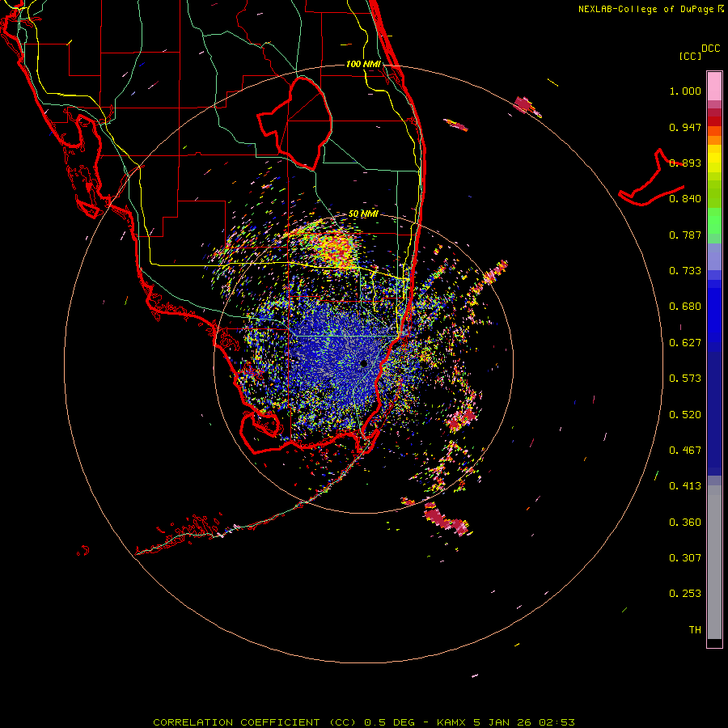
Task: Pick the gray bottom section of color bar
Action: (x=714, y=562)
